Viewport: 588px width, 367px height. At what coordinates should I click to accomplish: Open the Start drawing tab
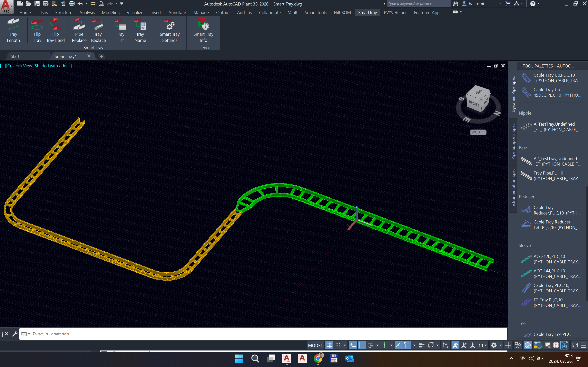(15, 56)
